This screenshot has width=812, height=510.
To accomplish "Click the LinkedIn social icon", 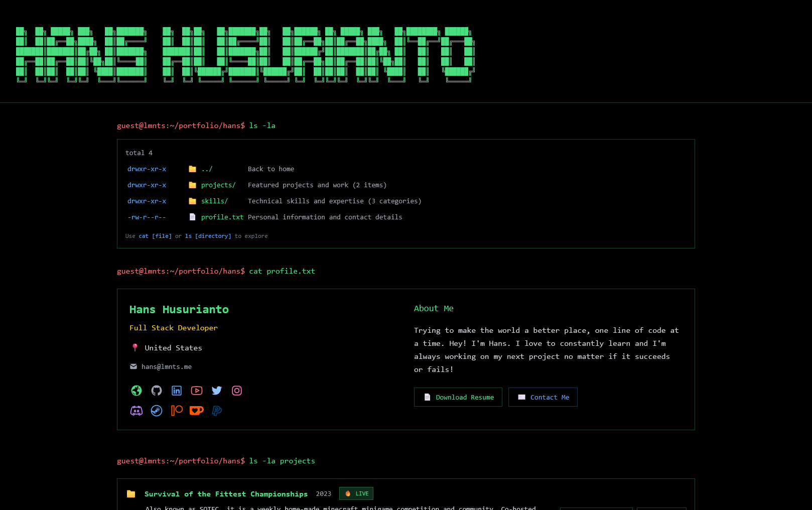I will tap(177, 391).
